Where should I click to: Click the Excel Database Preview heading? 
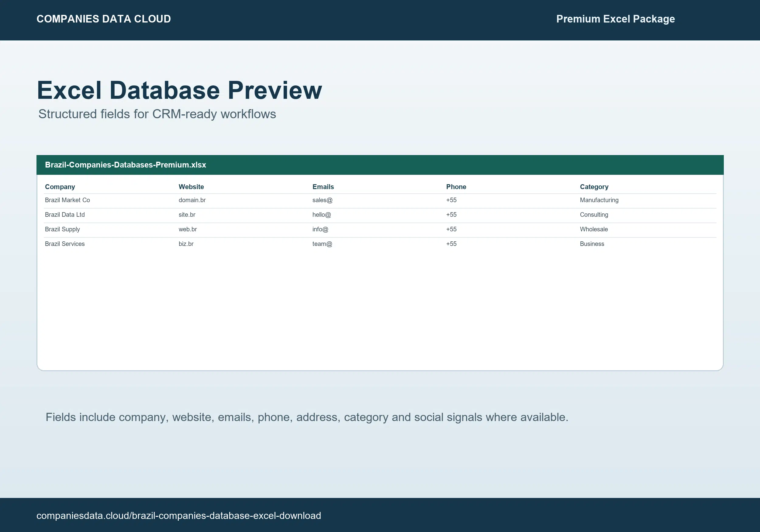coord(179,90)
